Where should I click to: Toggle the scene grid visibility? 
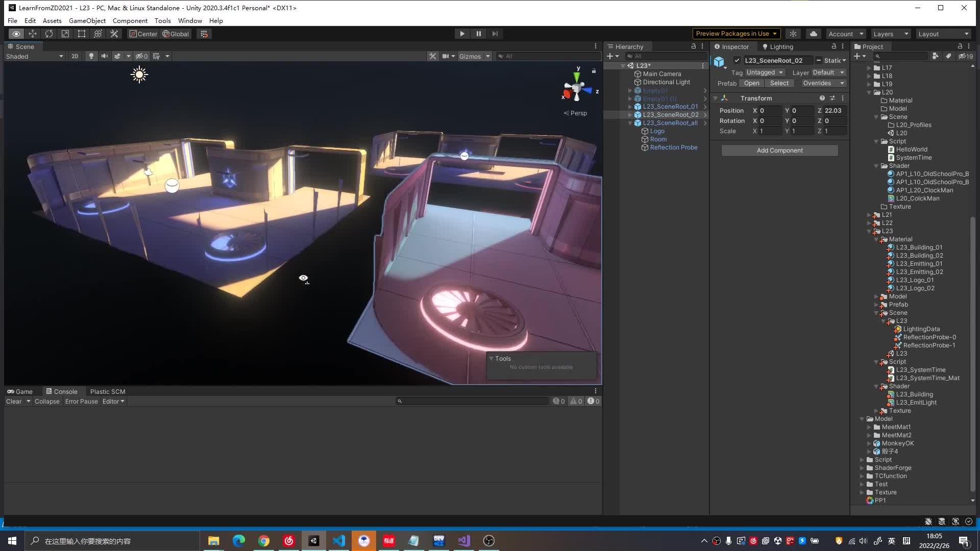[156, 56]
